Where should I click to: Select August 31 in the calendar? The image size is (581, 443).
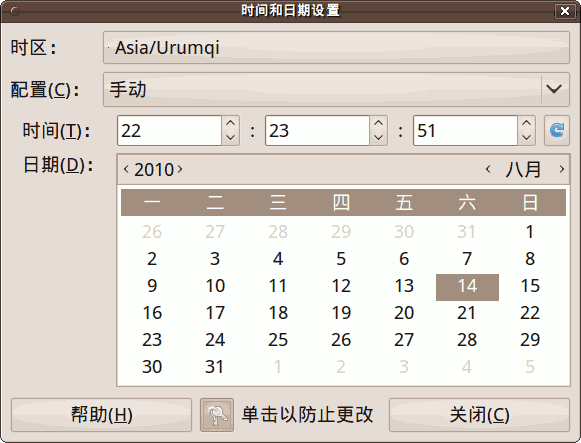pyautogui.click(x=215, y=367)
